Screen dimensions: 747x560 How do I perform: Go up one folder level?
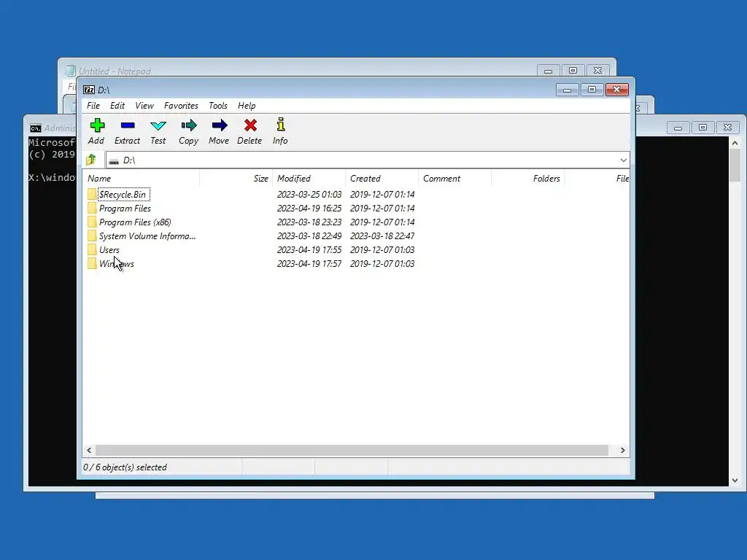point(91,160)
